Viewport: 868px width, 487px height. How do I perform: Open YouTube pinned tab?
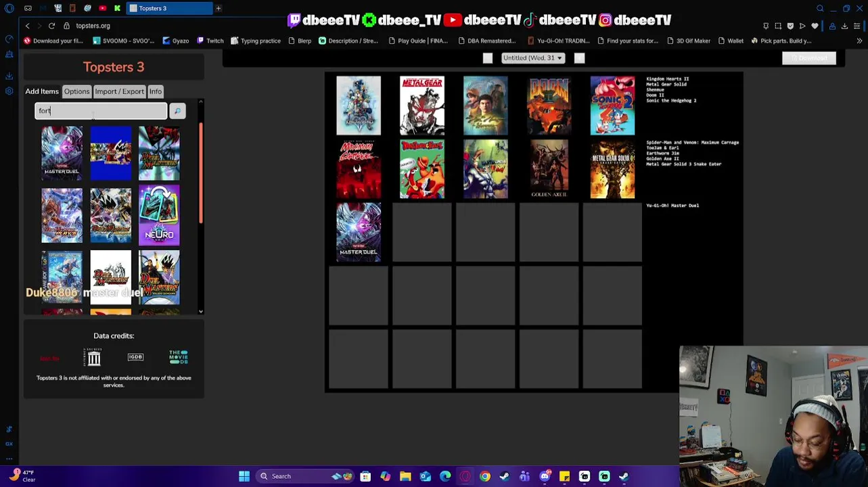tap(102, 8)
